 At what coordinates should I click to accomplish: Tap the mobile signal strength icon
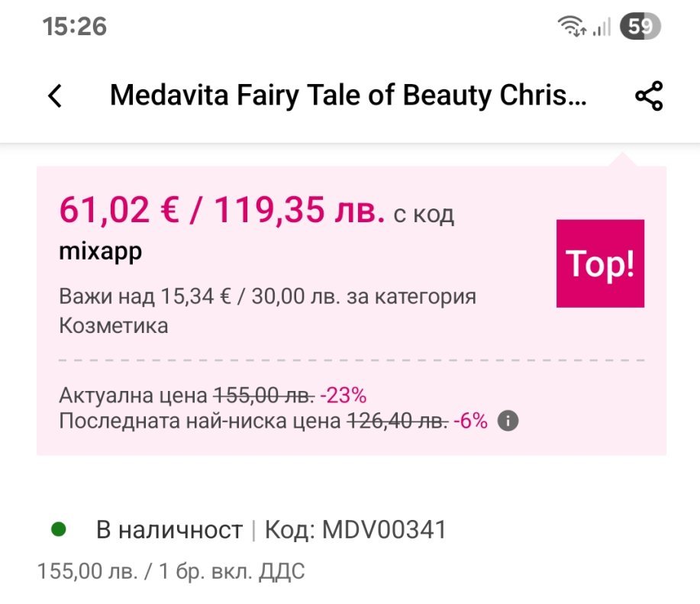click(602, 27)
